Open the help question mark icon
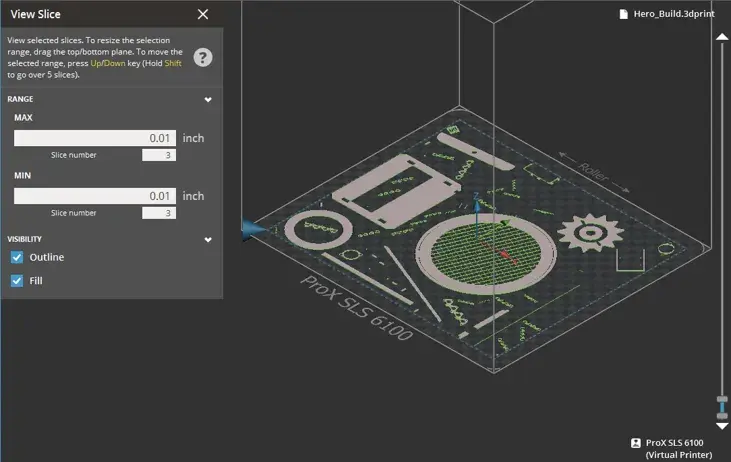731x462 pixels. (202, 57)
